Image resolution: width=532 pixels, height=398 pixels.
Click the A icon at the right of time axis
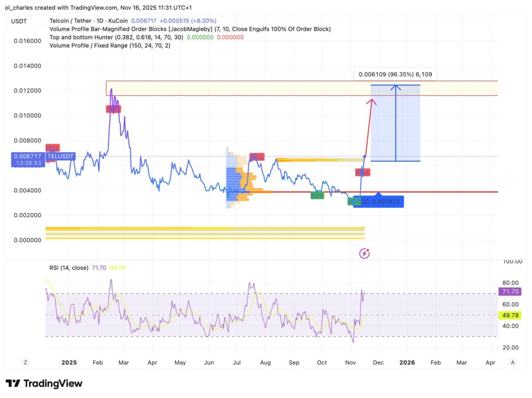pyautogui.click(x=513, y=362)
